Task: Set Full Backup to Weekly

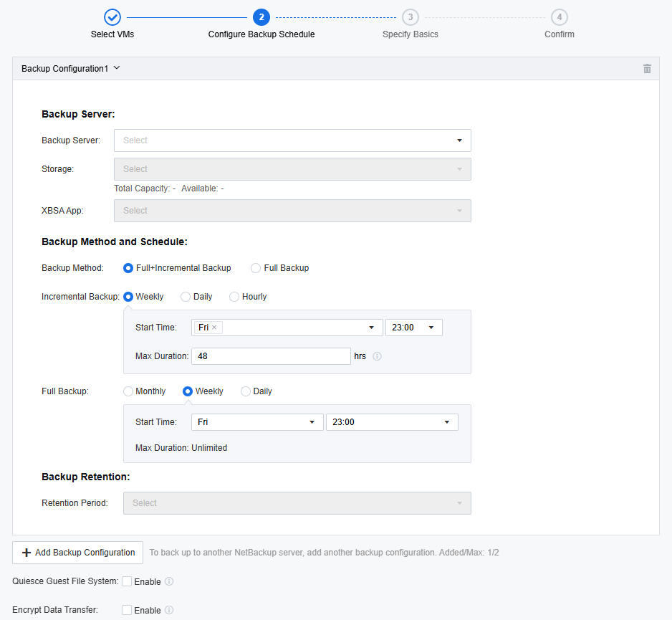Action: click(187, 391)
